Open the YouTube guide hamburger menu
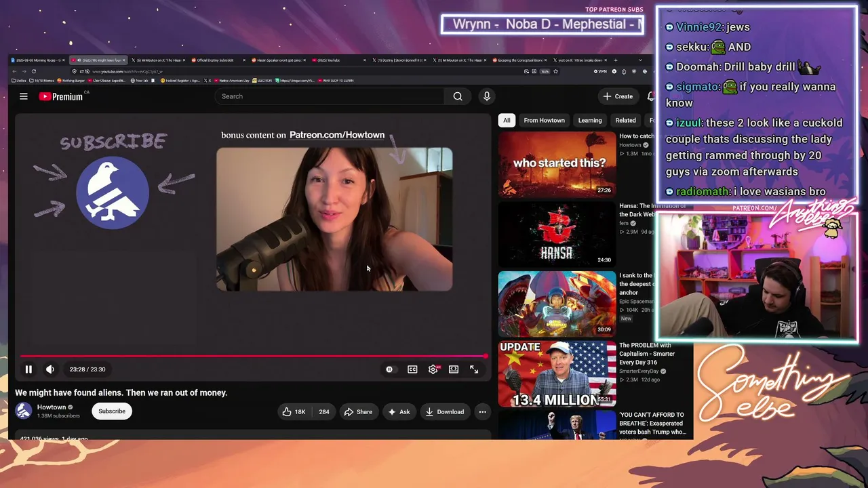 24,96
